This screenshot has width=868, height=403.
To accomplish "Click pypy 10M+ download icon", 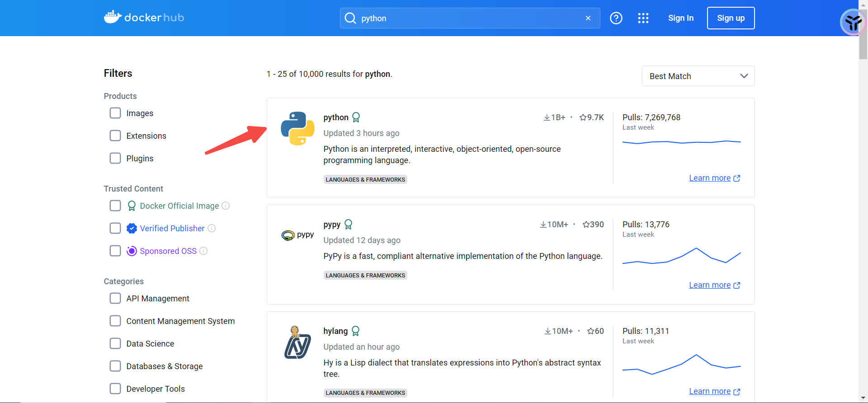I will (543, 225).
